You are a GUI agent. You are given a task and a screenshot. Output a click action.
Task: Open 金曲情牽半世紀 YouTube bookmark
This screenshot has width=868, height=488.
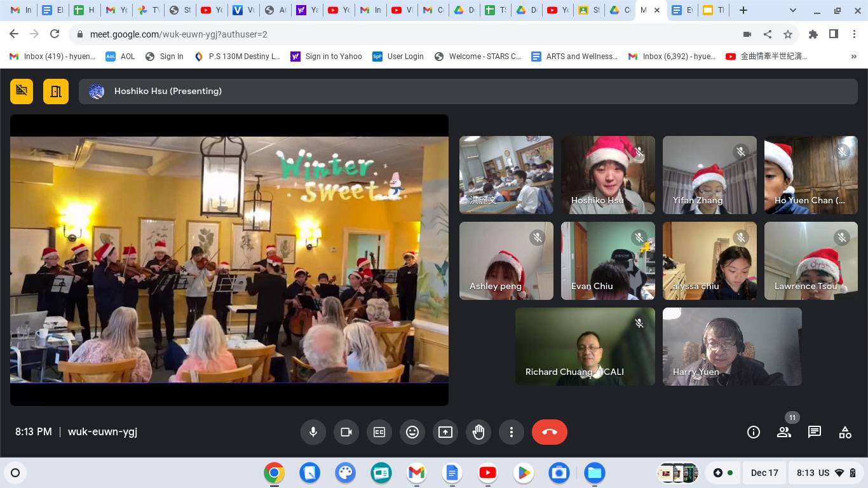[x=767, y=57]
